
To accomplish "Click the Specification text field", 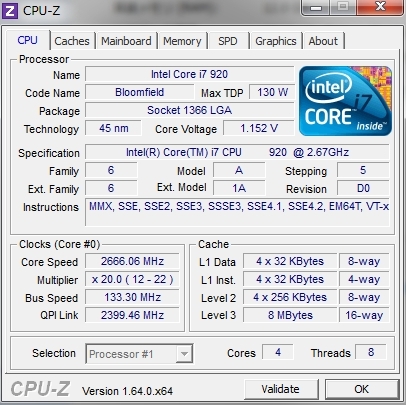I will pyautogui.click(x=237, y=152).
